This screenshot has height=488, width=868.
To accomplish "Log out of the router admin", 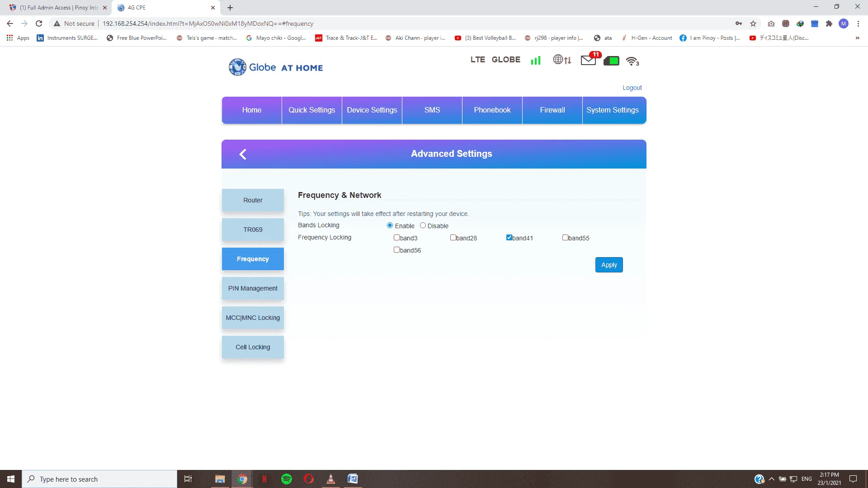I will 632,88.
